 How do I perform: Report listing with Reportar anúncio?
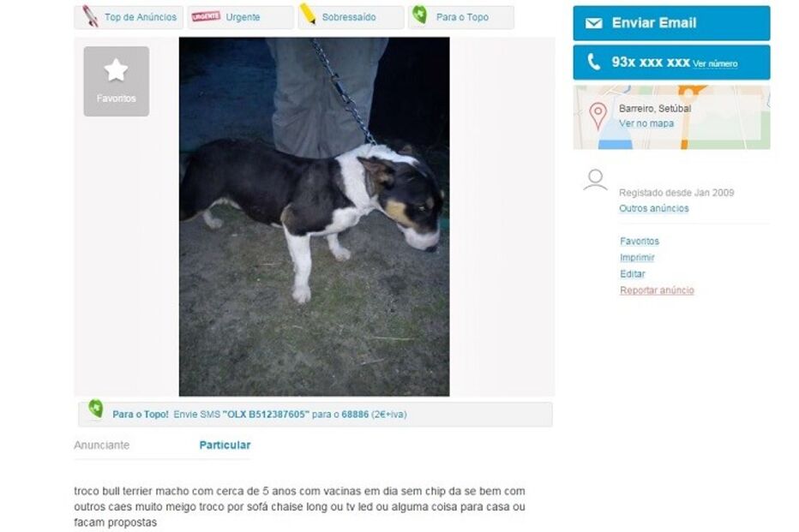[x=657, y=290]
